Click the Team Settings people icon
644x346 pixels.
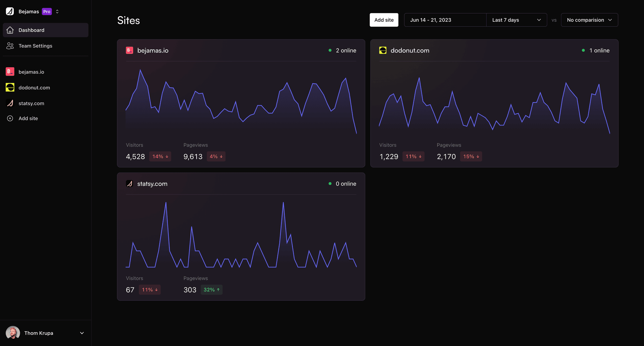tap(10, 46)
